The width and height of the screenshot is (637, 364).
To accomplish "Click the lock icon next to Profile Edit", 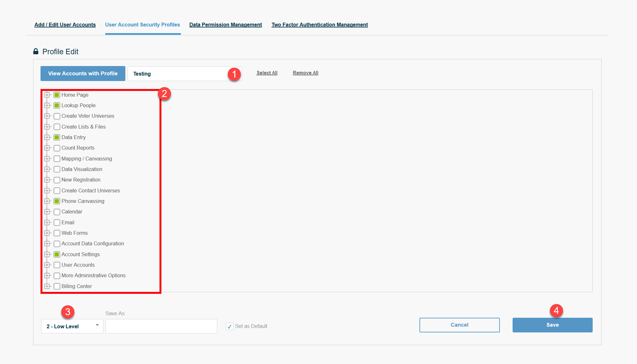I will 35,51.
